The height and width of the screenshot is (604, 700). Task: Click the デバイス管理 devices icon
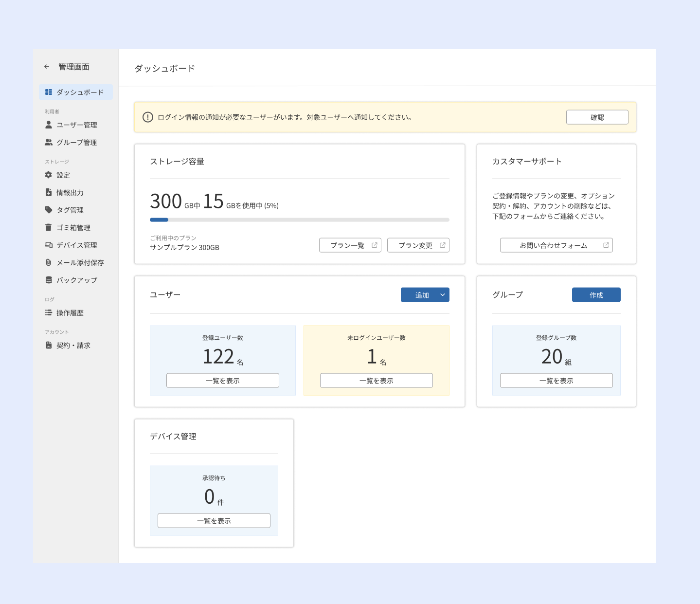click(x=49, y=245)
